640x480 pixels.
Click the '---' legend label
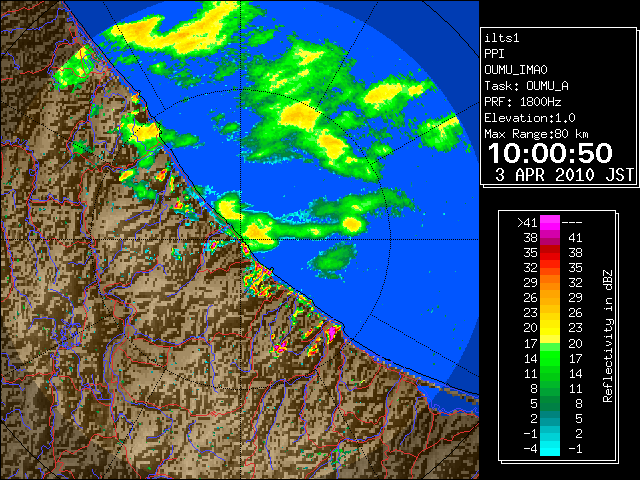coord(572,223)
